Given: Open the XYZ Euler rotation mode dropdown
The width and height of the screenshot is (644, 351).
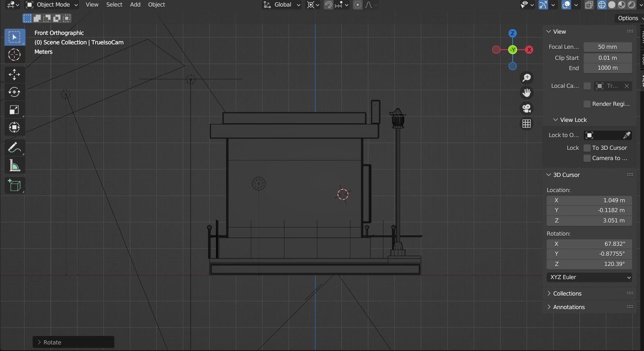Looking at the screenshot, I should coord(589,277).
